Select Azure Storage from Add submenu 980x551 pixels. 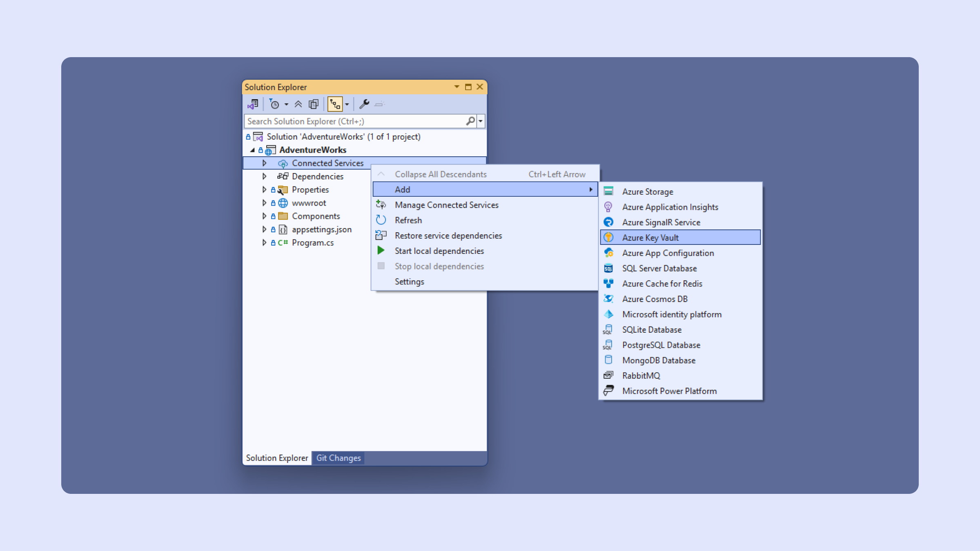pos(680,191)
